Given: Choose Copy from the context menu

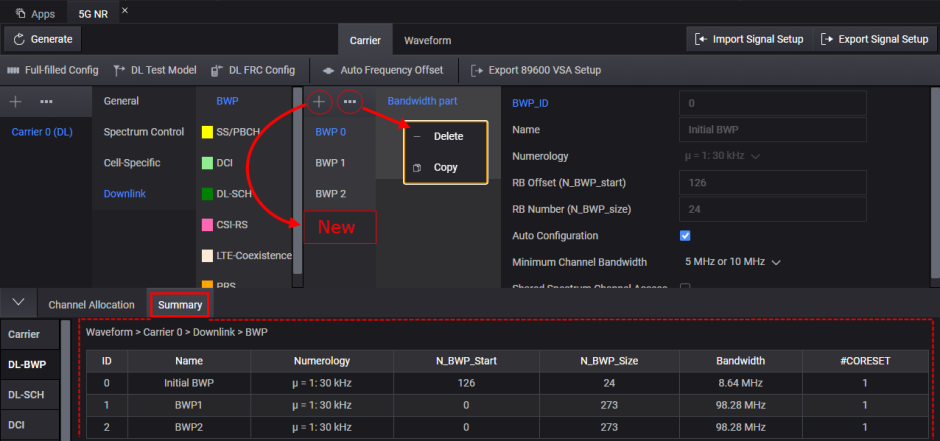Looking at the screenshot, I should [445, 168].
